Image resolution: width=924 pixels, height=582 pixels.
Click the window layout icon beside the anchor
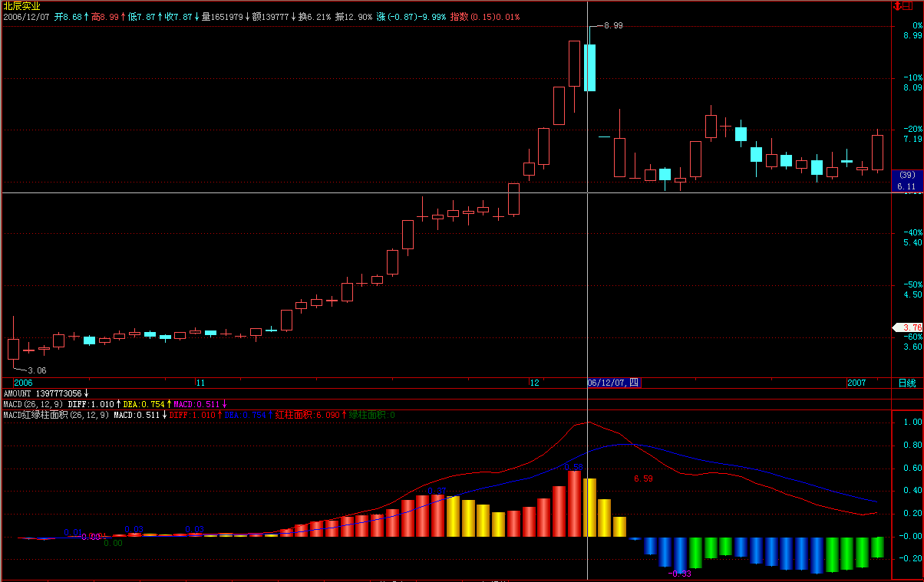908,6
